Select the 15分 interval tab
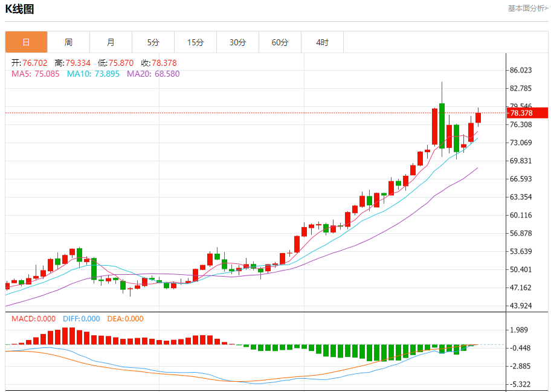 tap(195, 42)
